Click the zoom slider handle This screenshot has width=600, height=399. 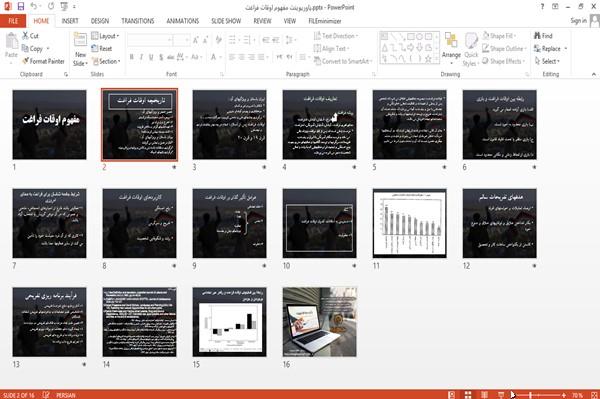click(x=530, y=395)
